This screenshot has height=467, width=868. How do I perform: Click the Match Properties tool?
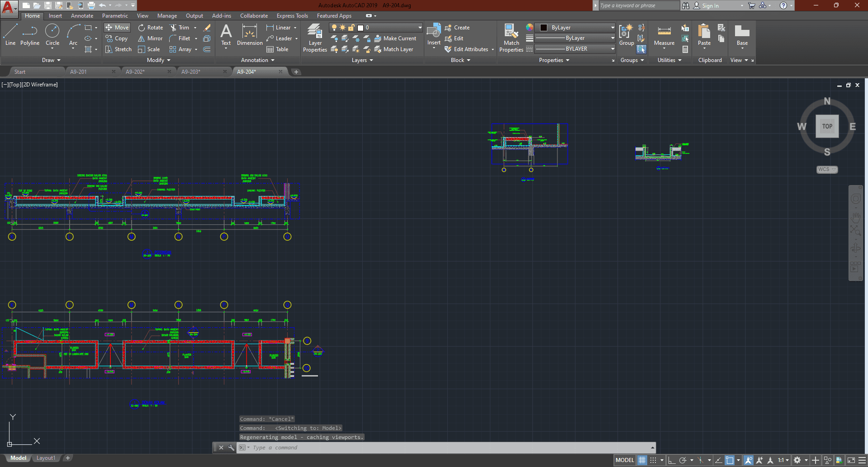click(x=511, y=38)
